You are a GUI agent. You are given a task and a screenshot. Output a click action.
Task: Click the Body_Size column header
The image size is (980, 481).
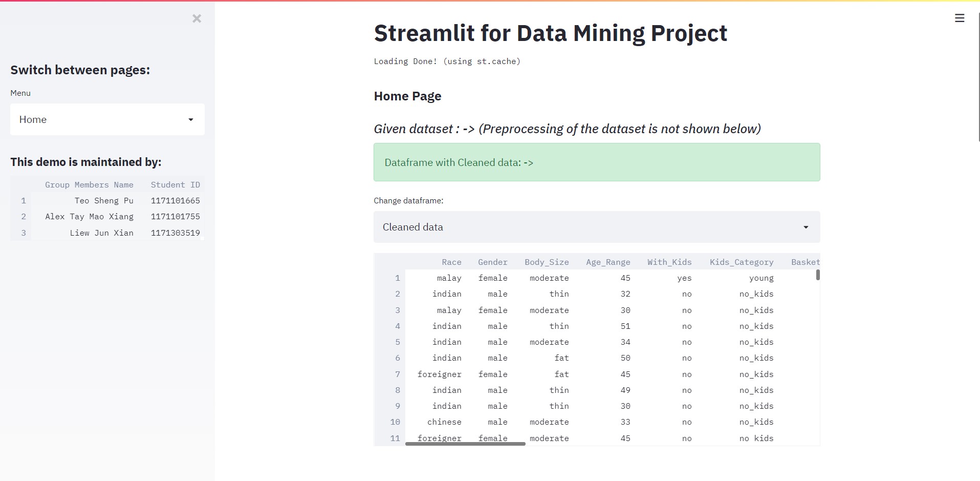point(547,262)
